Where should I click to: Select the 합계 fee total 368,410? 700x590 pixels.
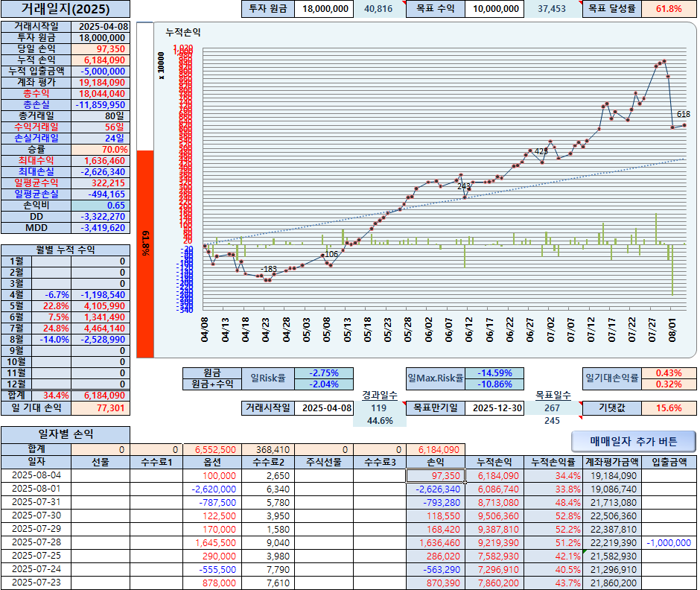coord(268,450)
